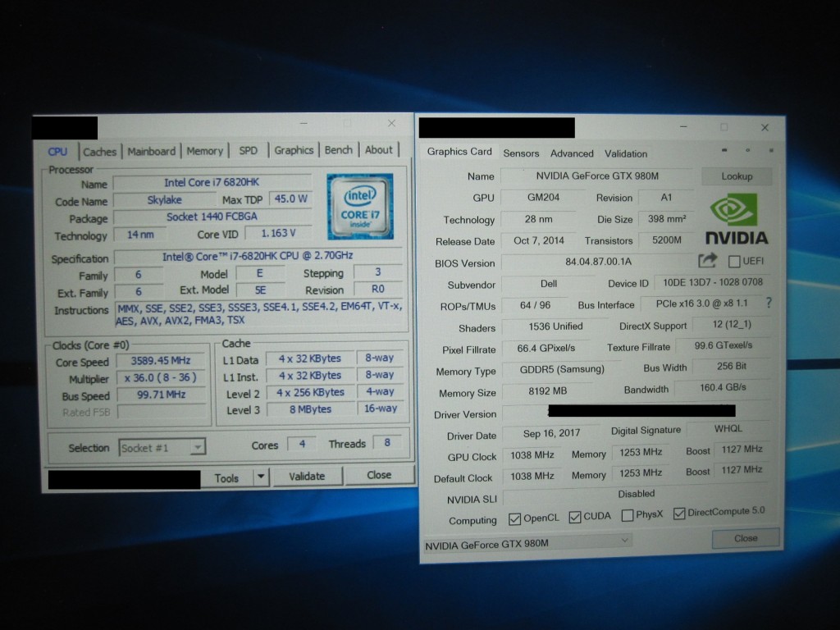Switch to the Caches tab
The height and width of the screenshot is (630, 840).
tap(99, 152)
